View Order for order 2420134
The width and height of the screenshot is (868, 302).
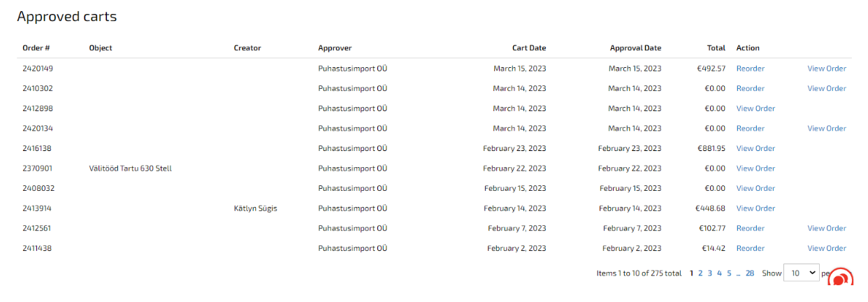pyautogui.click(x=827, y=129)
